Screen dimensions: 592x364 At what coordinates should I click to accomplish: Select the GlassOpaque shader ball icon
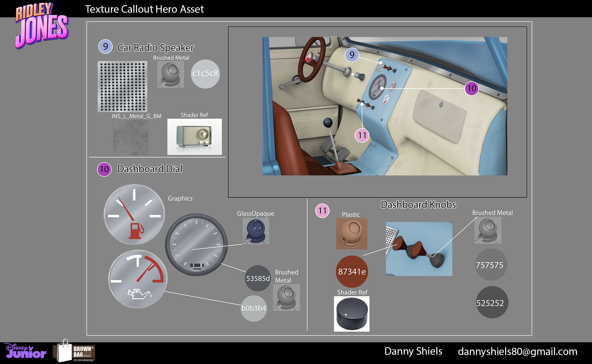256,231
